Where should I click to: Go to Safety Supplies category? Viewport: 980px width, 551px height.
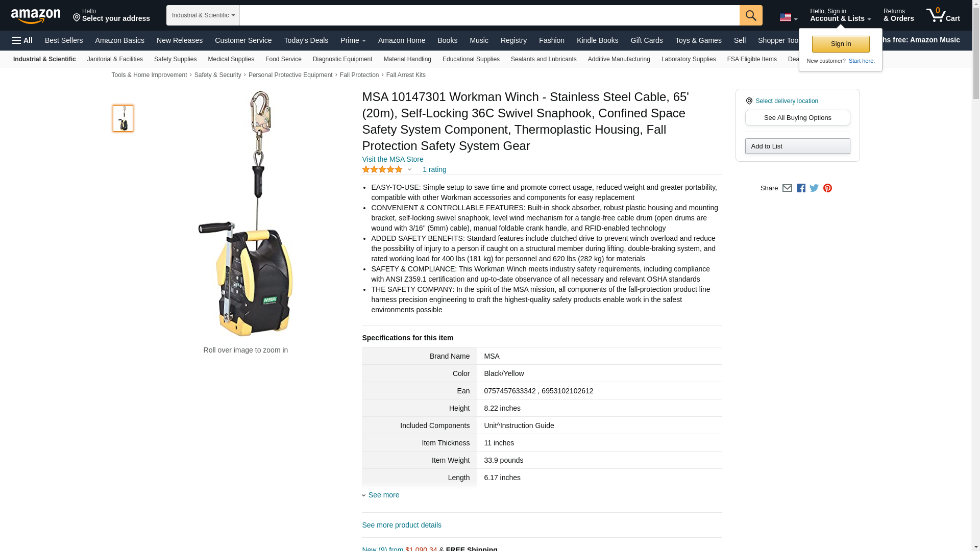coord(175,59)
